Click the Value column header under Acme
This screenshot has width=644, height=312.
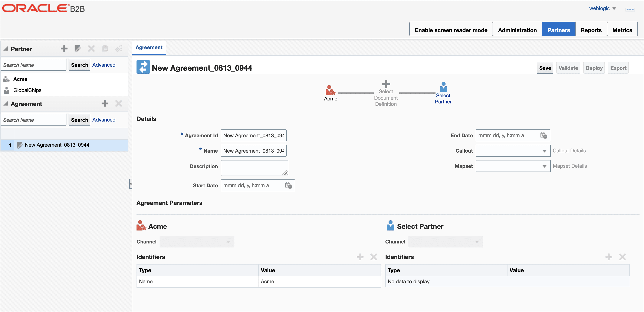click(x=319, y=270)
